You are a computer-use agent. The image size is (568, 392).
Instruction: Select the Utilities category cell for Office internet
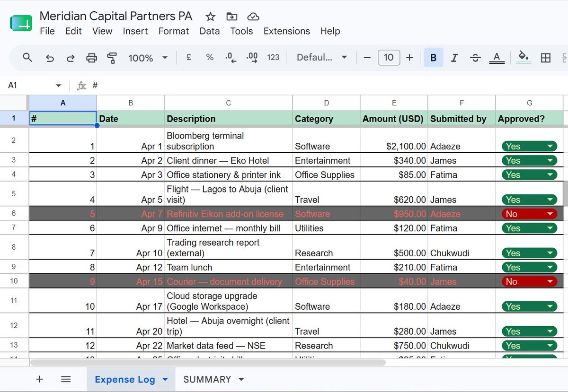(x=326, y=228)
